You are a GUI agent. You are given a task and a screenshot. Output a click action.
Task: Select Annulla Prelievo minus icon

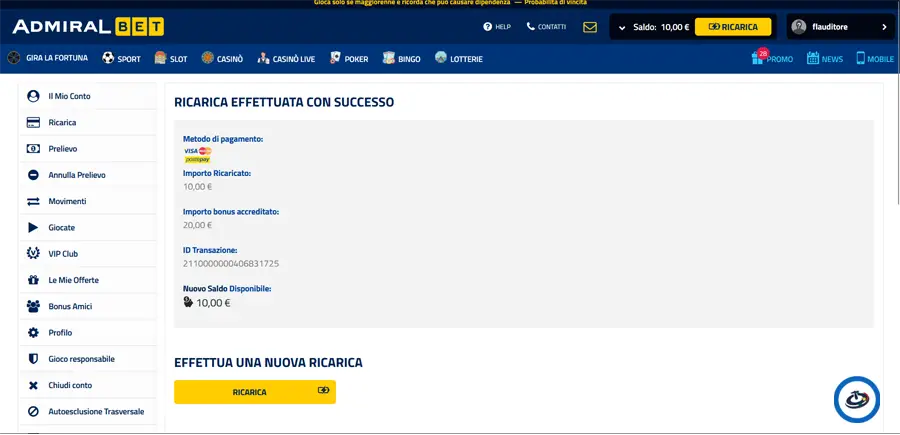[33, 175]
